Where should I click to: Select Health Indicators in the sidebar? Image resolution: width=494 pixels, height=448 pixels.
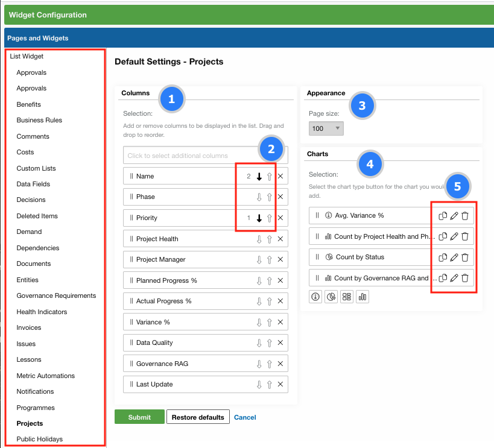pyautogui.click(x=42, y=312)
